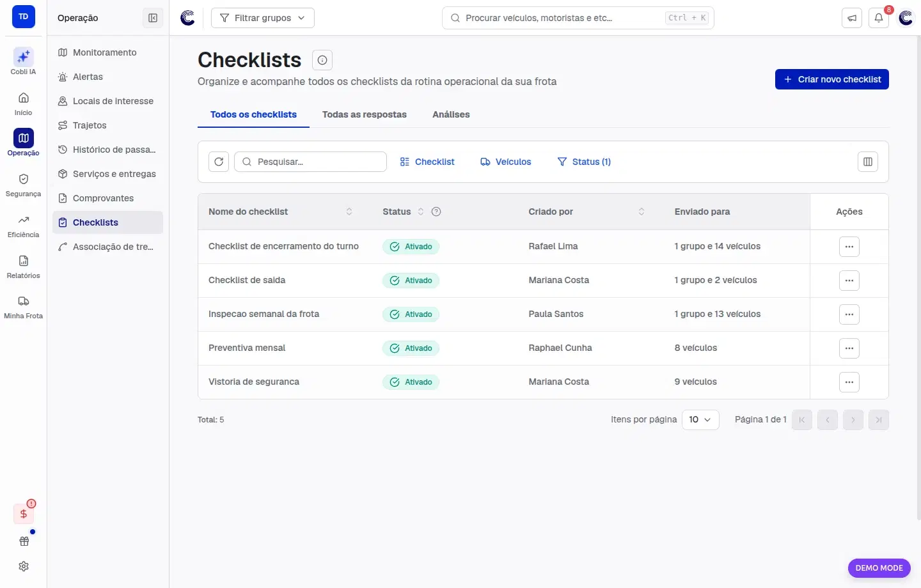Image resolution: width=921 pixels, height=588 pixels.
Task: Open actions menu for Inspecao semanal da frota
Action: coord(849,314)
